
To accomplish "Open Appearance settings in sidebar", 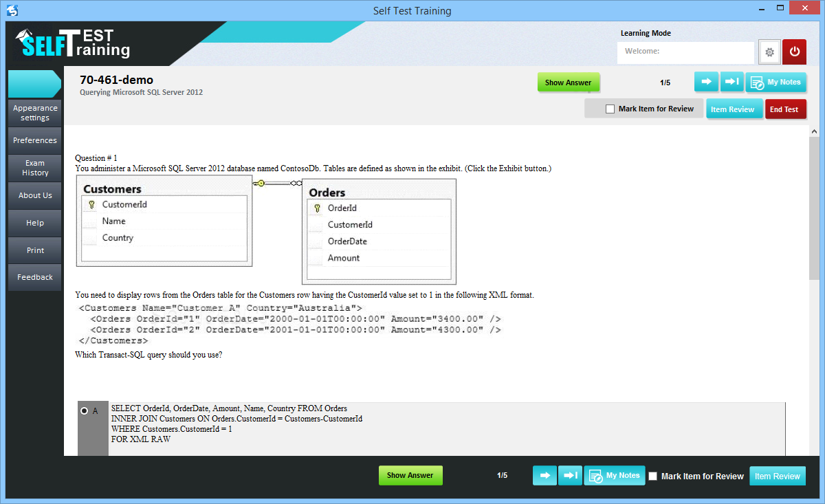I will pos(35,113).
